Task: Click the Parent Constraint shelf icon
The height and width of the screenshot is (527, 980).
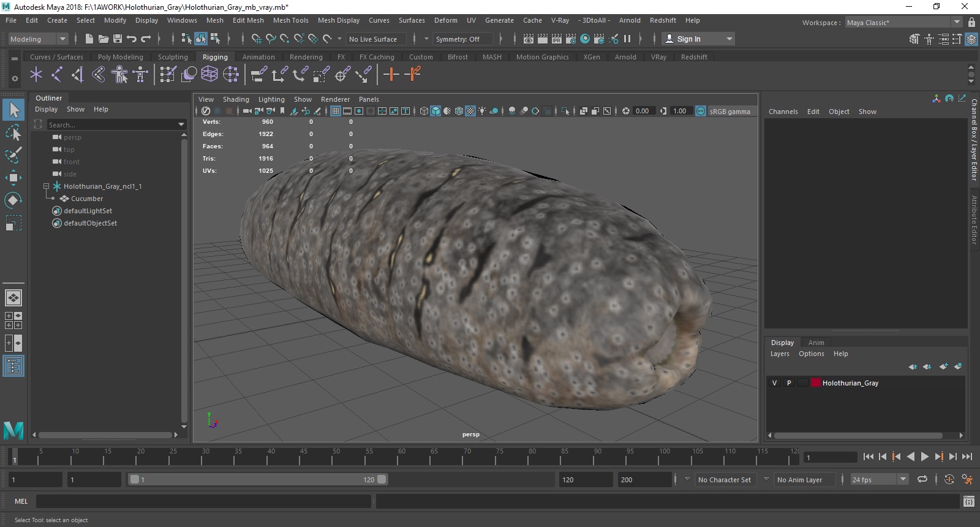Action: tap(259, 75)
